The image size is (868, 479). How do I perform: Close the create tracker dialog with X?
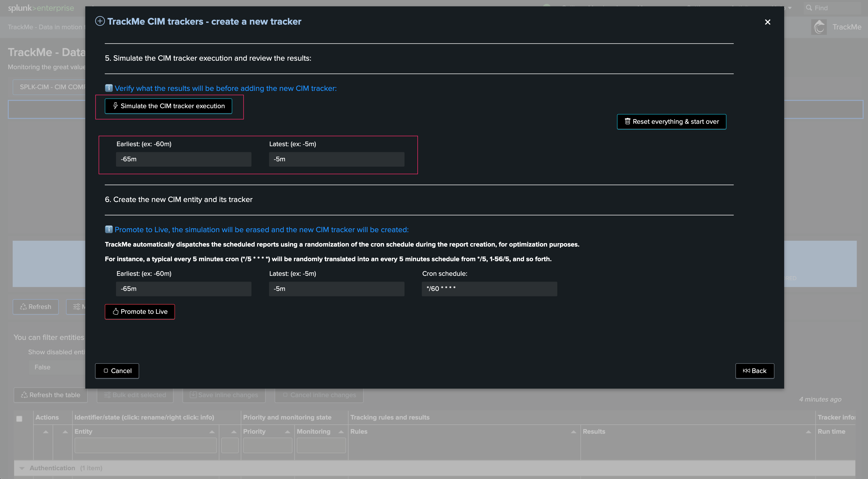click(768, 22)
